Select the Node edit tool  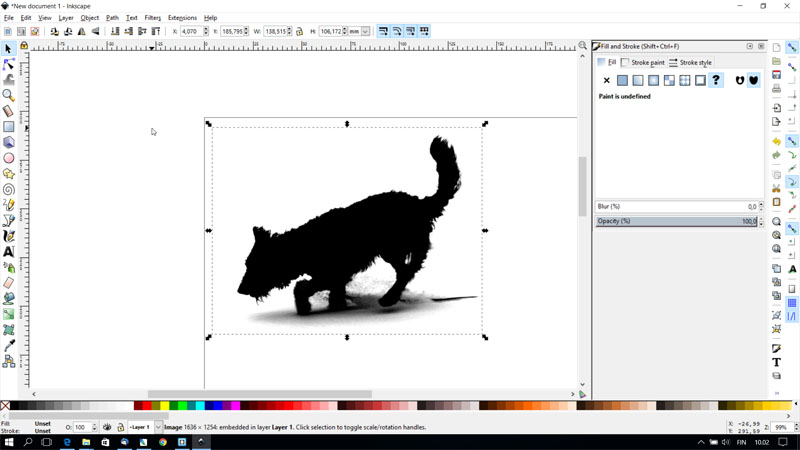click(x=8, y=64)
